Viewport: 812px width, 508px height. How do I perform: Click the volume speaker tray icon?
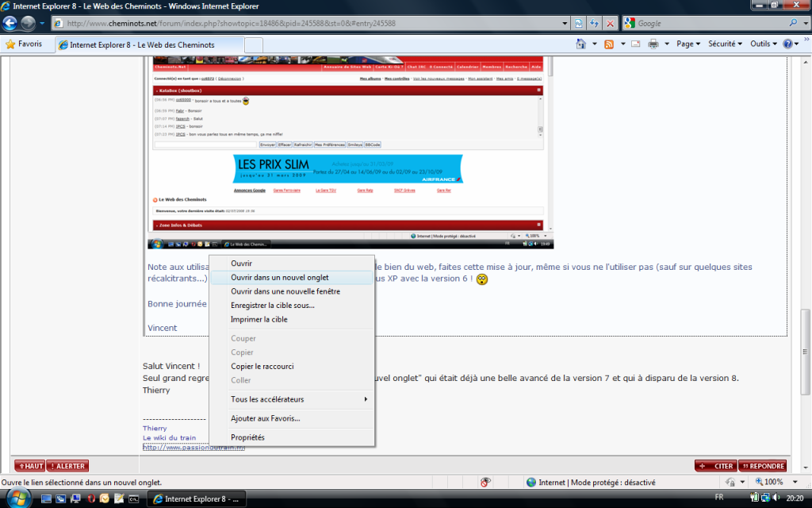click(x=776, y=498)
